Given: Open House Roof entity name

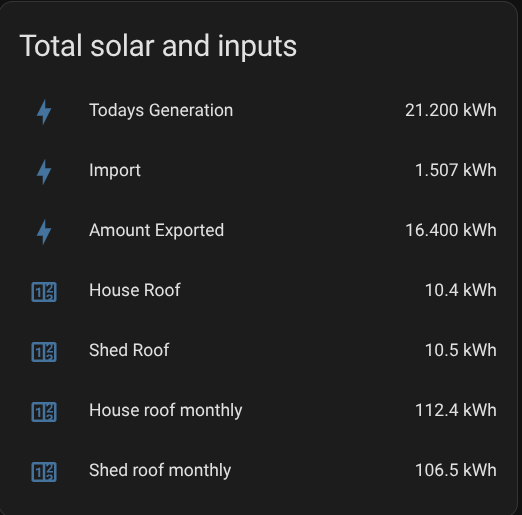Looking at the screenshot, I should coord(135,290).
